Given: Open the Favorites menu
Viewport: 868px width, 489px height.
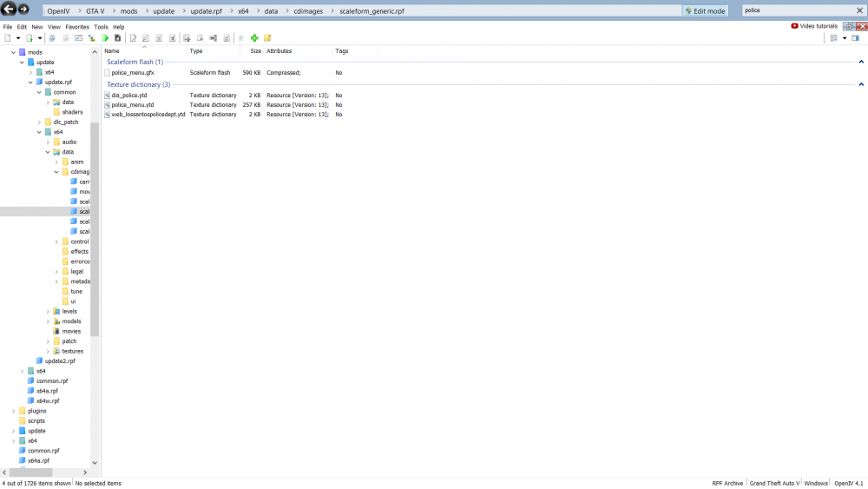Looking at the screenshot, I should [77, 27].
